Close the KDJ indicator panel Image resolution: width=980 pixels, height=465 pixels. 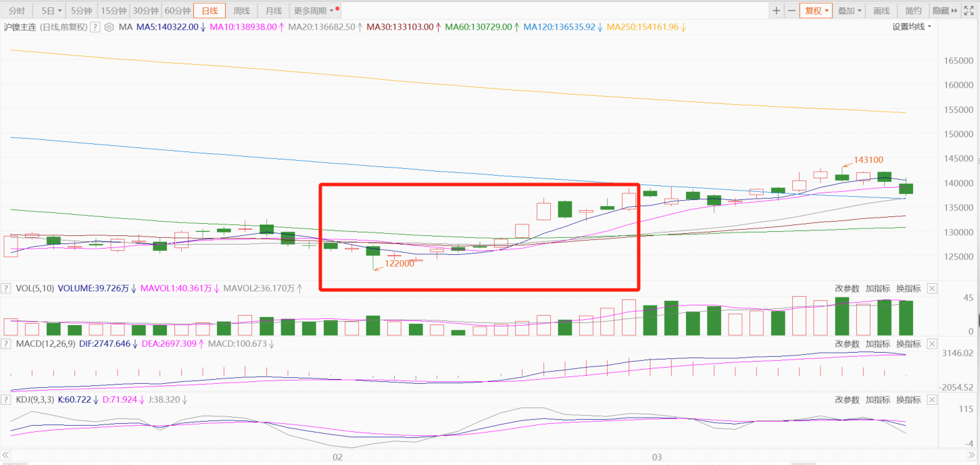point(932,400)
